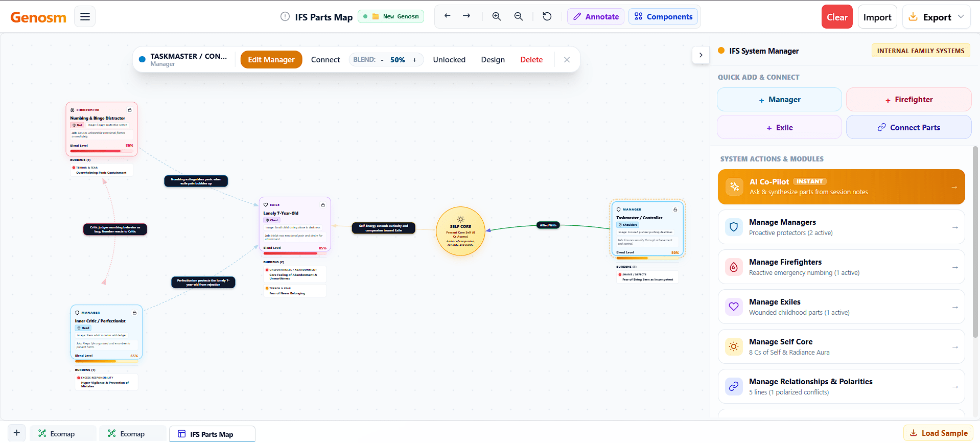Image resolution: width=980 pixels, height=443 pixels.
Task: Add a Firefighter part
Action: pos(908,100)
